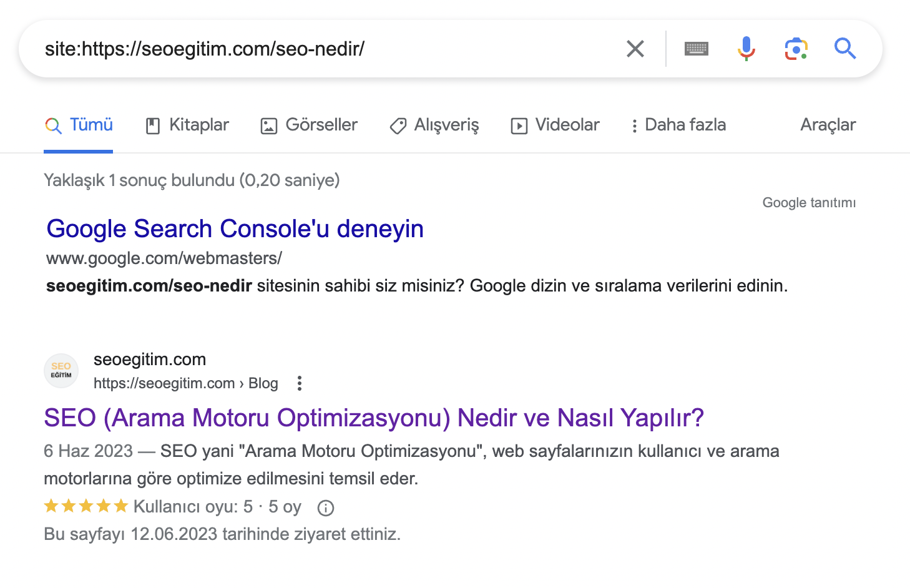Open Google Lens image search
The width and height of the screenshot is (910, 588).
point(795,48)
